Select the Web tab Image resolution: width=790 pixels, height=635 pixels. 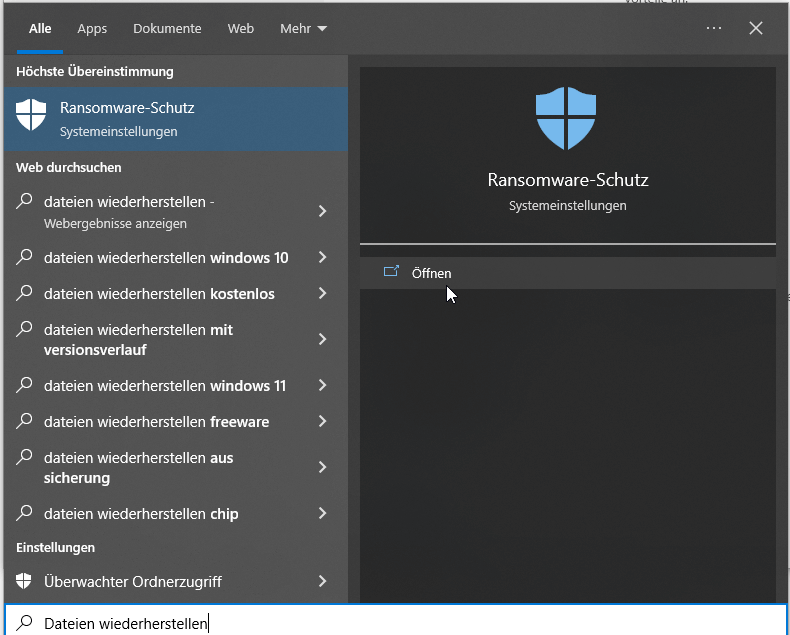[240, 29]
